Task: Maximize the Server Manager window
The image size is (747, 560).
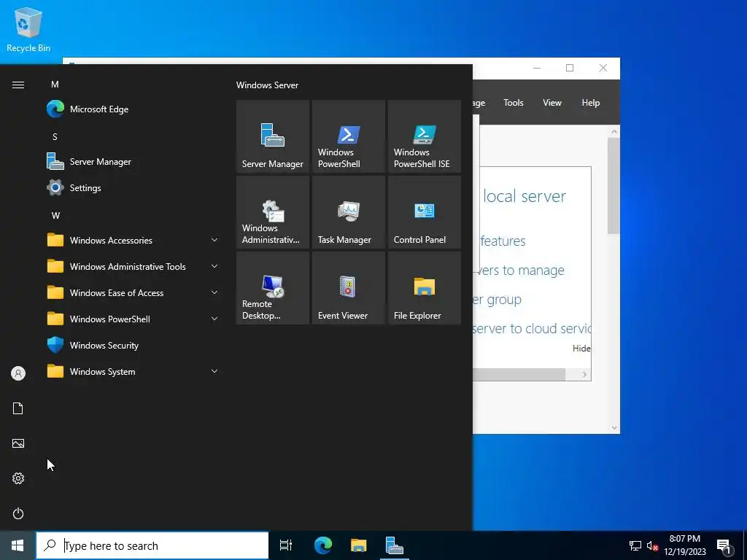Action: click(569, 68)
